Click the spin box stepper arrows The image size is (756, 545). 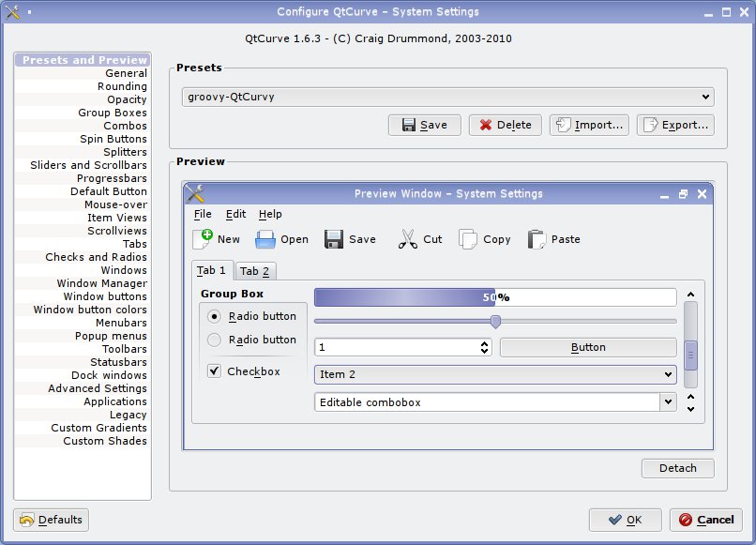pos(485,347)
